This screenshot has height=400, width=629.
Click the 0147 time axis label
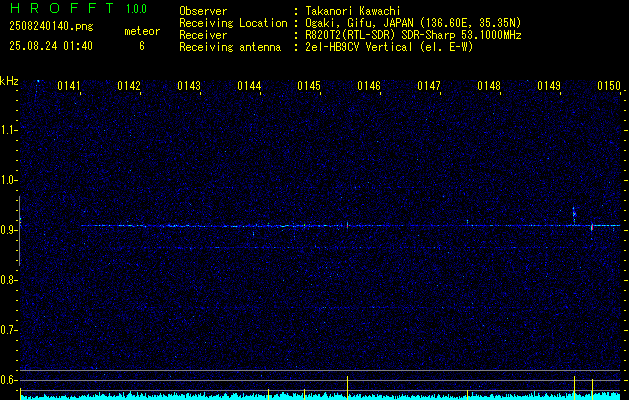[x=429, y=86]
